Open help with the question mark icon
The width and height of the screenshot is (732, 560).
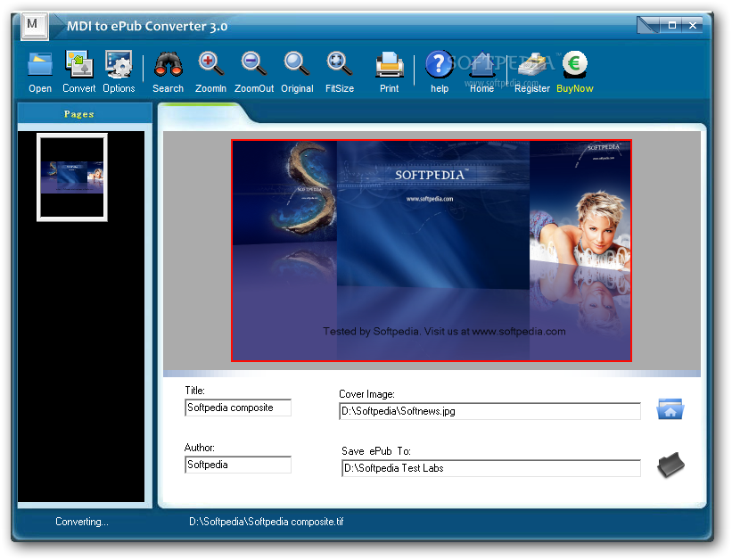pyautogui.click(x=439, y=64)
